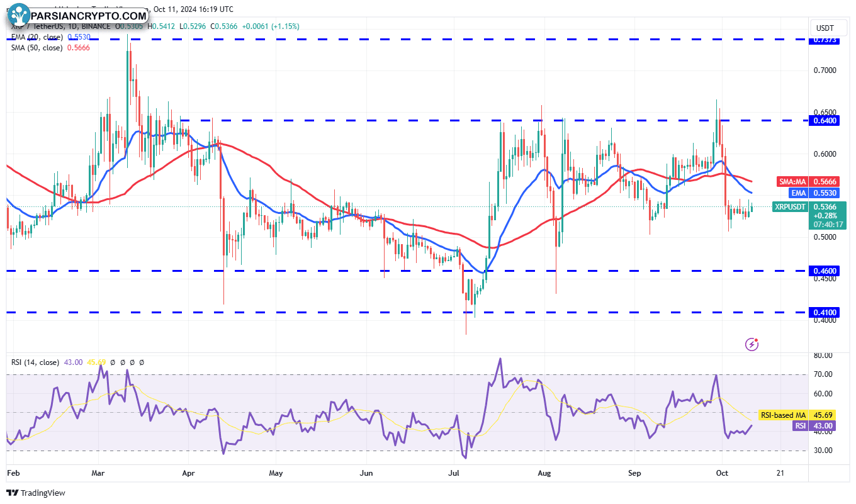Click the Aug label on time axis
The width and height of the screenshot is (856, 504).
(544, 473)
